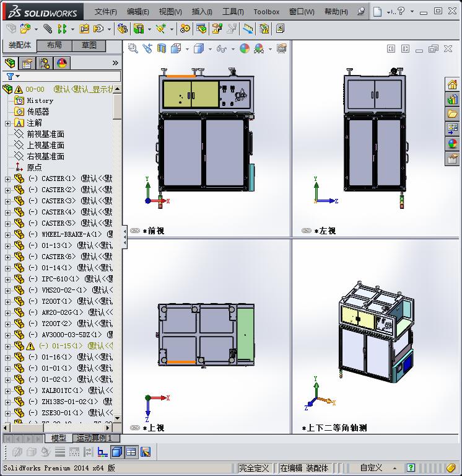Click the New Motion Study gears icon
Viewport: 462px width, 476px height.
click(185, 29)
